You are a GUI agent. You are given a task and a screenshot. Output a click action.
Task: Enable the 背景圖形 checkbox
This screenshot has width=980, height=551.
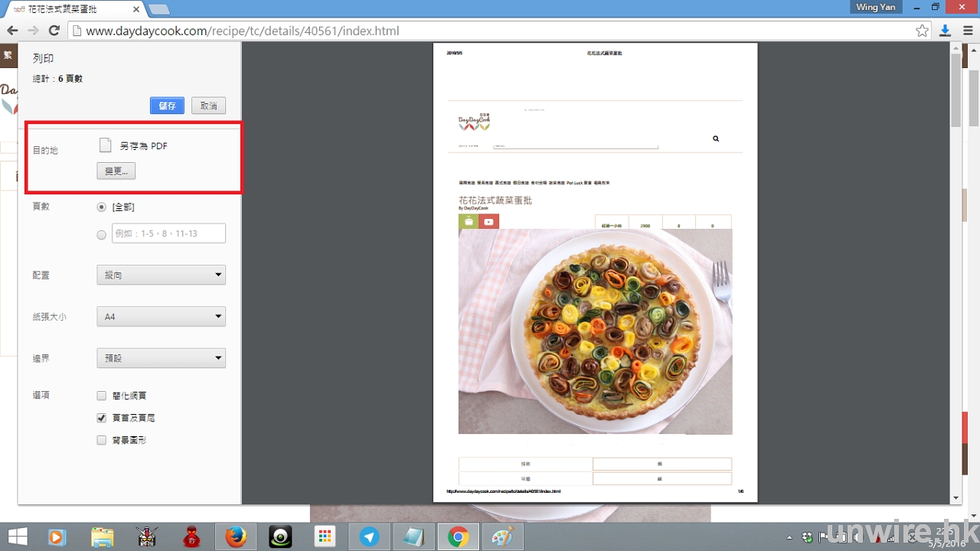point(102,440)
